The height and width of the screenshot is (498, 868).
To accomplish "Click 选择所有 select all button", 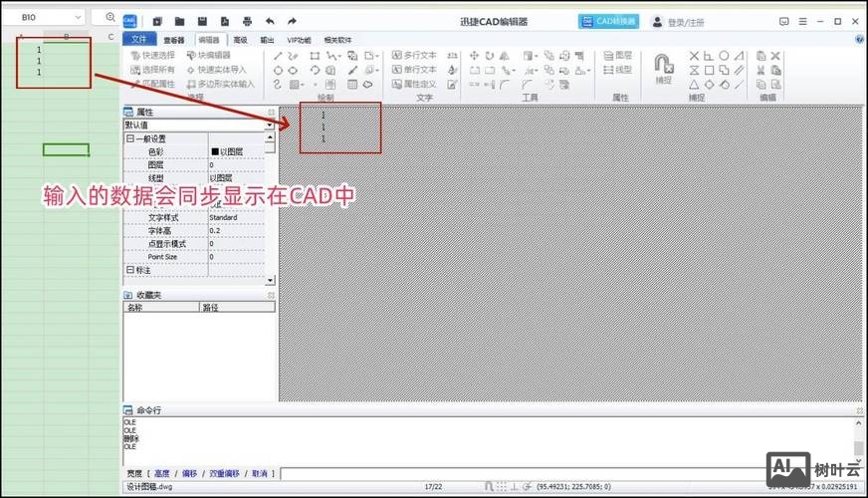I will point(152,70).
